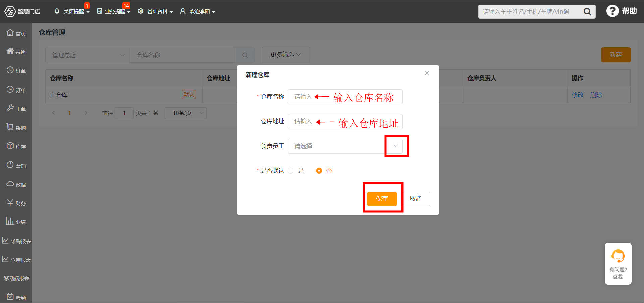The height and width of the screenshot is (303, 644).
Task: Open the 有问题?点我 support widget
Action: (x=618, y=264)
